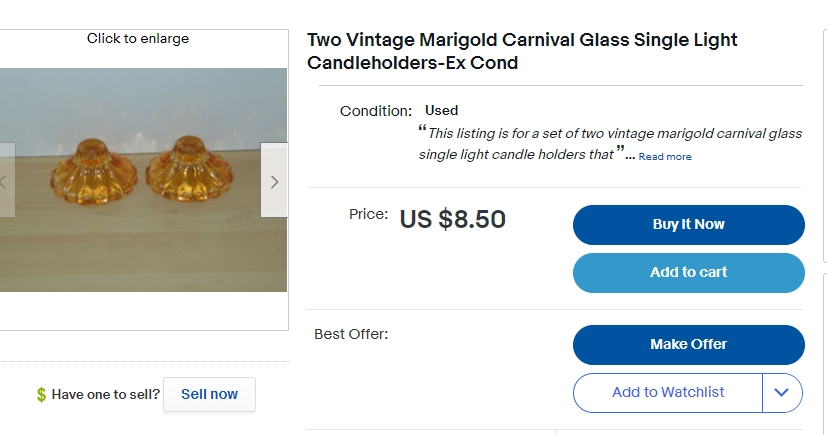Expand the Add to Watchlist dropdown chevron
Image resolution: width=827 pixels, height=435 pixels.
pos(783,393)
